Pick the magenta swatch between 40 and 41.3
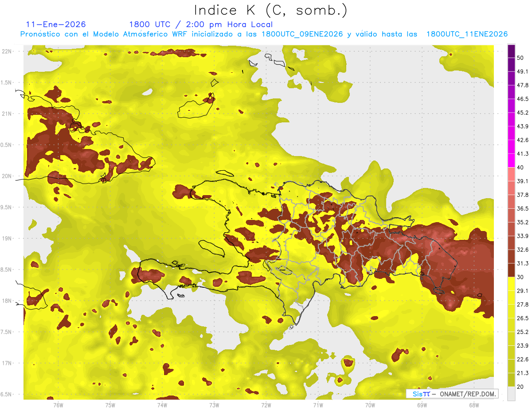The width and height of the screenshot is (532, 411). point(511,160)
